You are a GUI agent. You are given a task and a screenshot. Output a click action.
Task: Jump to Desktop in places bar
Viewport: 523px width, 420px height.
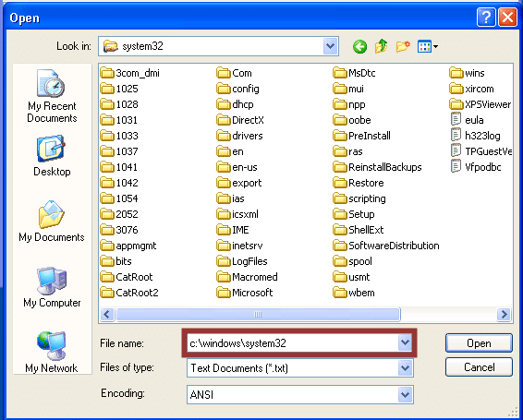[52, 156]
